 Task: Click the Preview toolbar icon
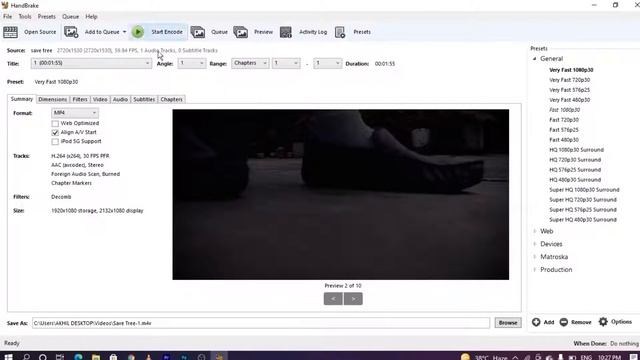tap(240, 32)
